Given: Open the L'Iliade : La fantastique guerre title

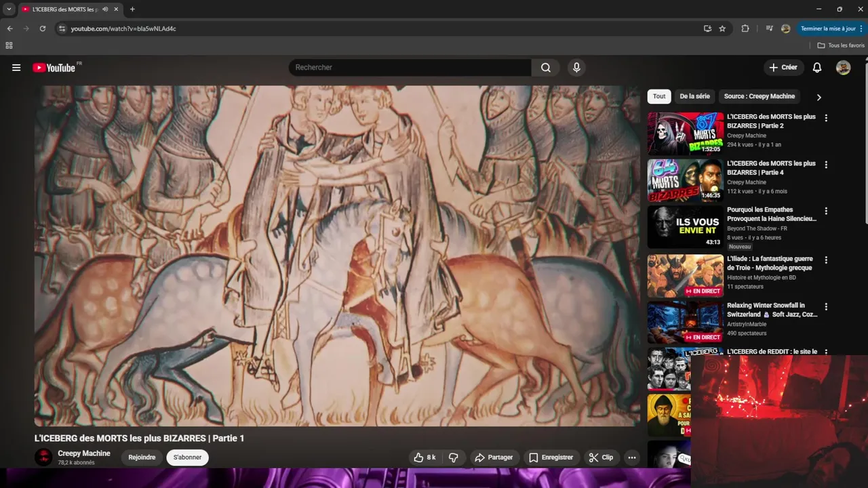Looking at the screenshot, I should pos(770,263).
